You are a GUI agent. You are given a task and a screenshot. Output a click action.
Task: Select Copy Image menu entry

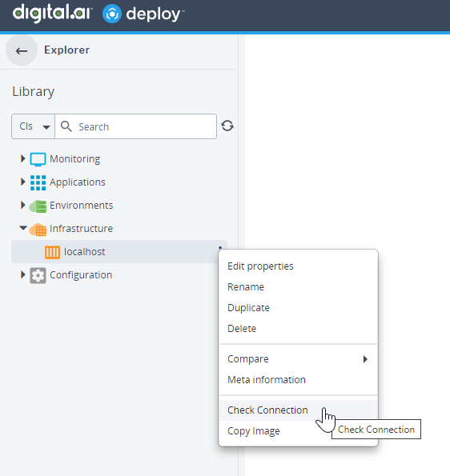(298, 431)
